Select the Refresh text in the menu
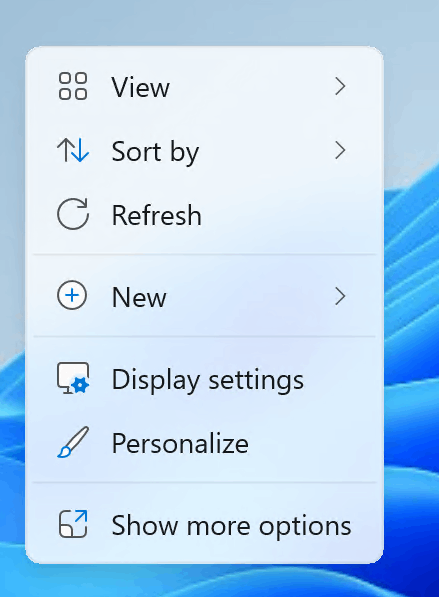Screen dimensions: 439x597 click(156, 215)
